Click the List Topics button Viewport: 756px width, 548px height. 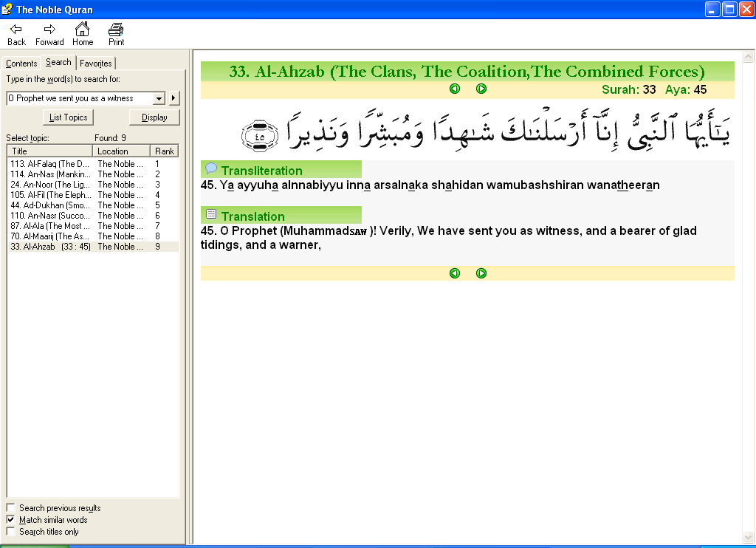(x=68, y=117)
